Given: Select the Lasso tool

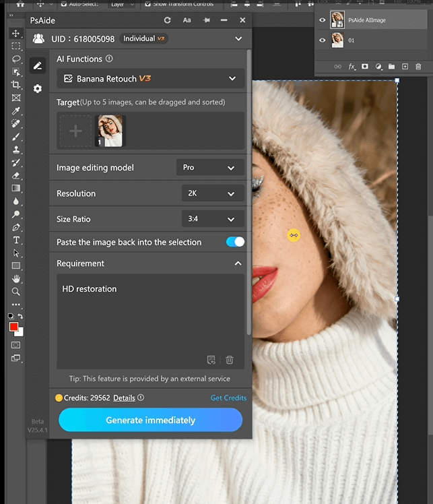Looking at the screenshot, I should (15, 59).
